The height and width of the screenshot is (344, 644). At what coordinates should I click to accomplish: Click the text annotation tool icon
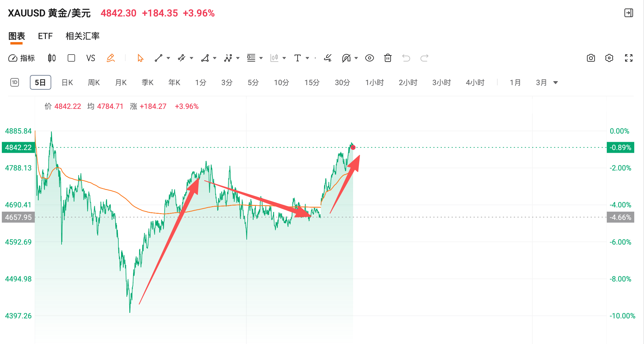click(298, 58)
